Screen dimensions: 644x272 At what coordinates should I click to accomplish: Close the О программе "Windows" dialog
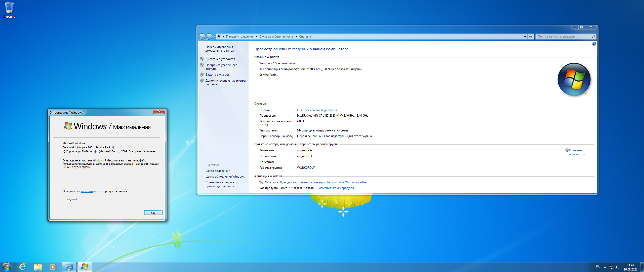pos(159,112)
